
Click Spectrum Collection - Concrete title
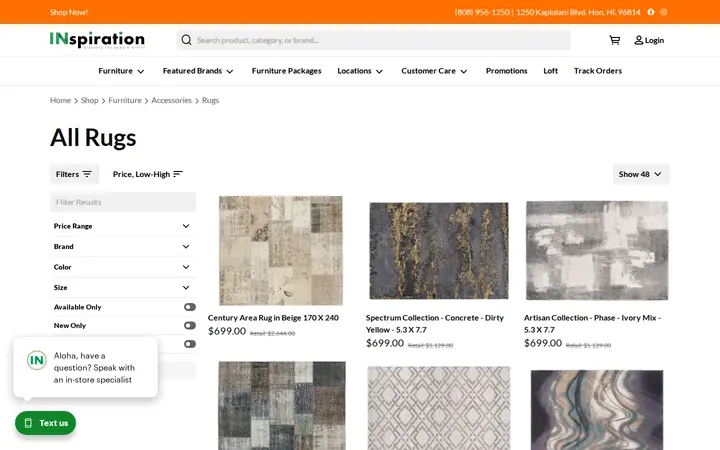435,324
